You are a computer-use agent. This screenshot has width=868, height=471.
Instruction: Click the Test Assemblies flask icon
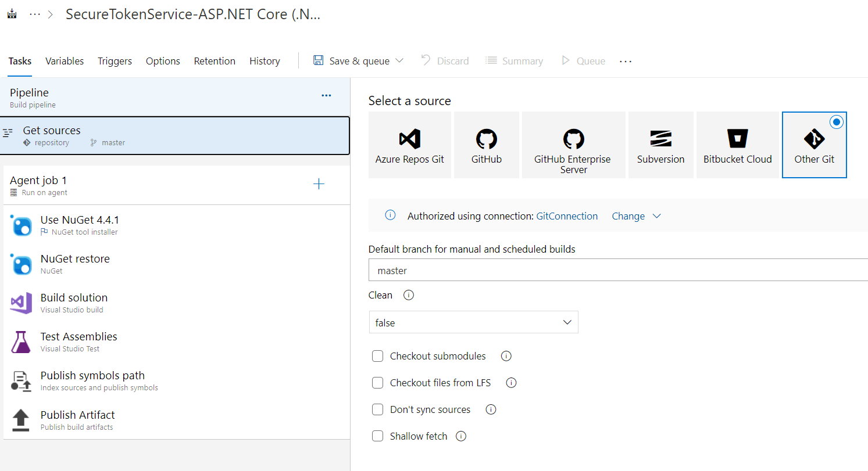coord(21,342)
